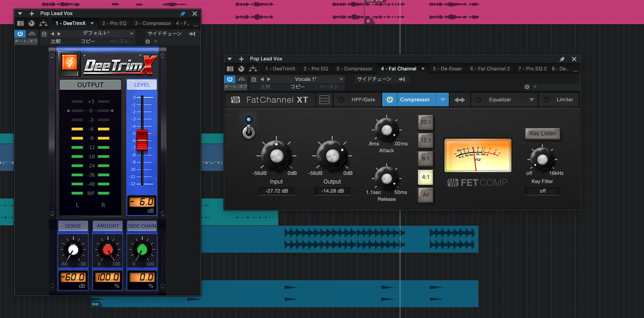Click 比較 compare button in DeeTrimX window
The height and width of the screenshot is (318, 644).
pyautogui.click(x=56, y=41)
